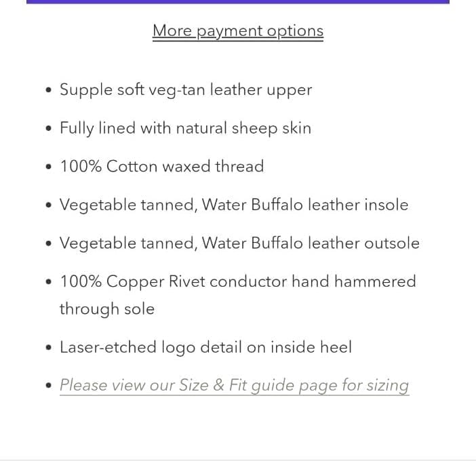Select the Copper Rivet conductor text line
This screenshot has width=476, height=476.
click(238, 281)
